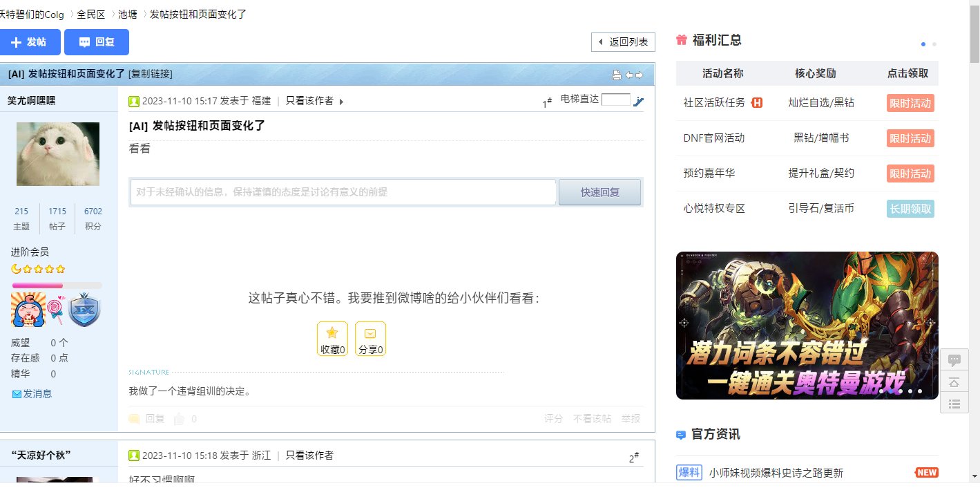Image resolution: width=980 pixels, height=488 pixels.
Task: Click the 分享 envelope share icon
Action: 370,339
